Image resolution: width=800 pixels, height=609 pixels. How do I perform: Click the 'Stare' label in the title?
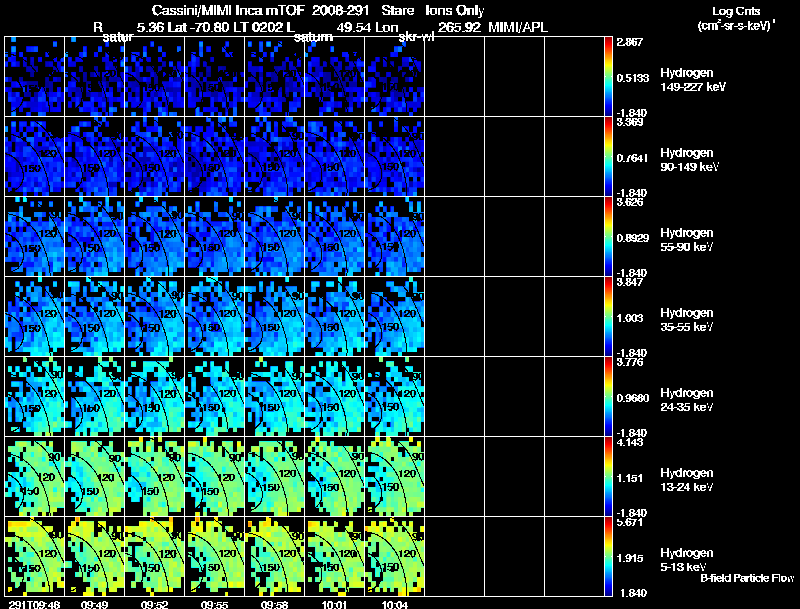pyautogui.click(x=398, y=11)
